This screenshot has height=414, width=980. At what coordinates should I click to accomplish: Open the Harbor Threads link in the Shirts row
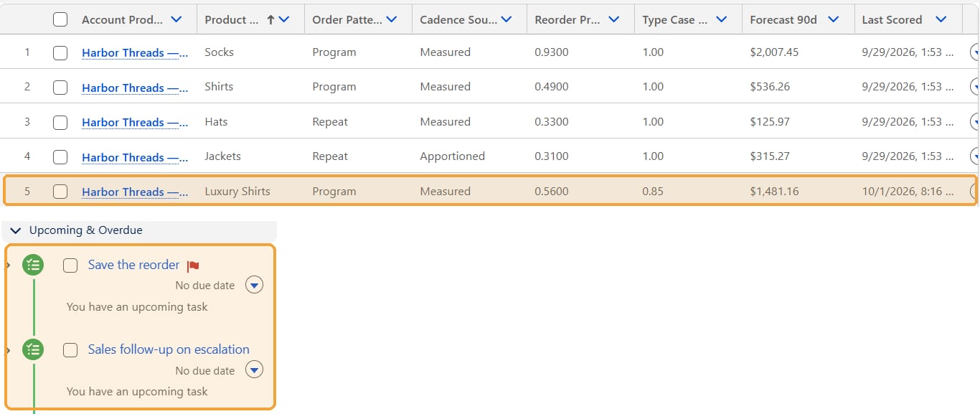pos(135,88)
